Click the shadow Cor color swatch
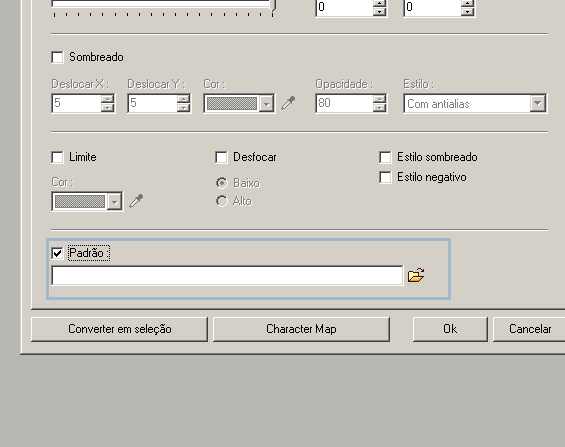 [x=232, y=104]
